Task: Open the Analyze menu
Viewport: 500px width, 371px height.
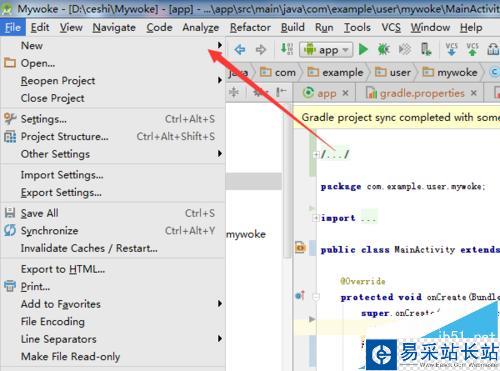Action: coord(201,27)
